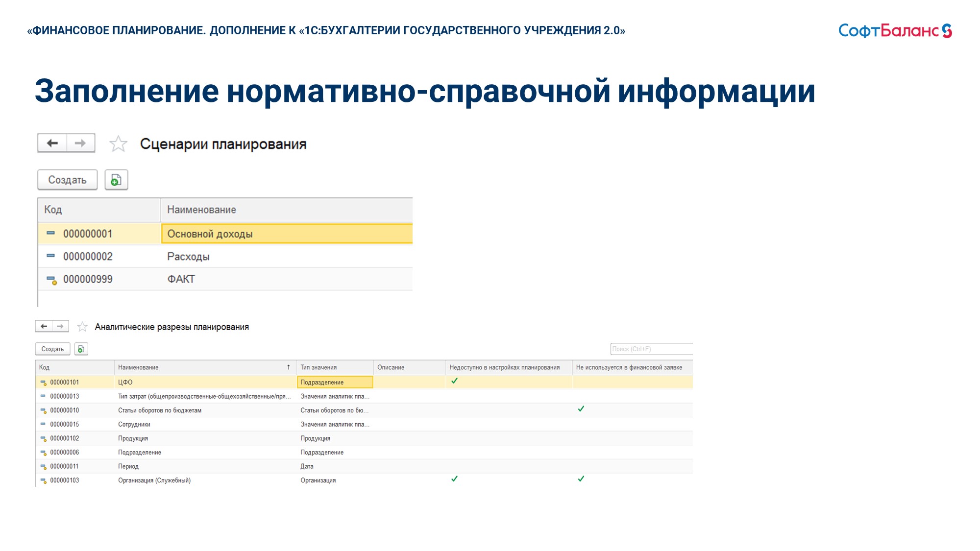Viewport: 980px width, 551px height.
Task: Click sort arrow in Наименование column header
Action: [x=289, y=367]
